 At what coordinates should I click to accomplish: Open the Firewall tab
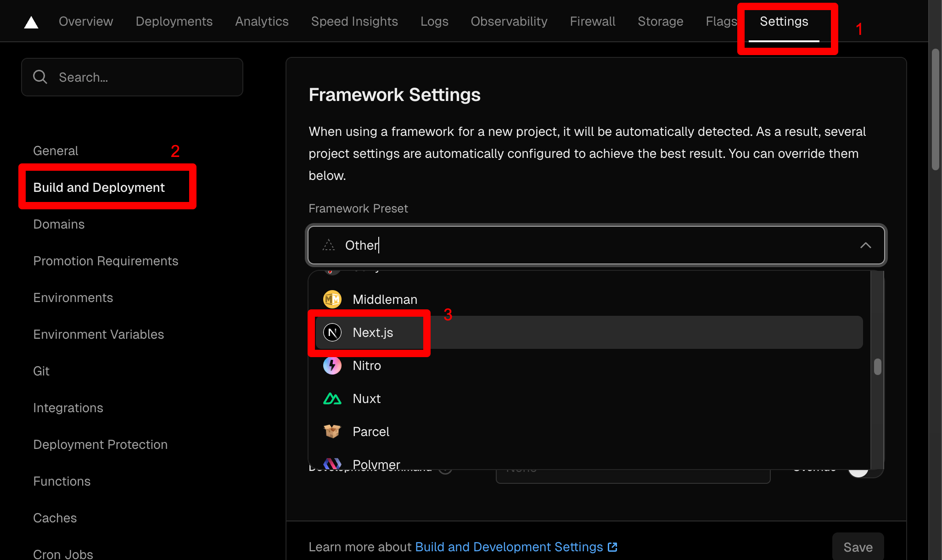pyautogui.click(x=593, y=21)
